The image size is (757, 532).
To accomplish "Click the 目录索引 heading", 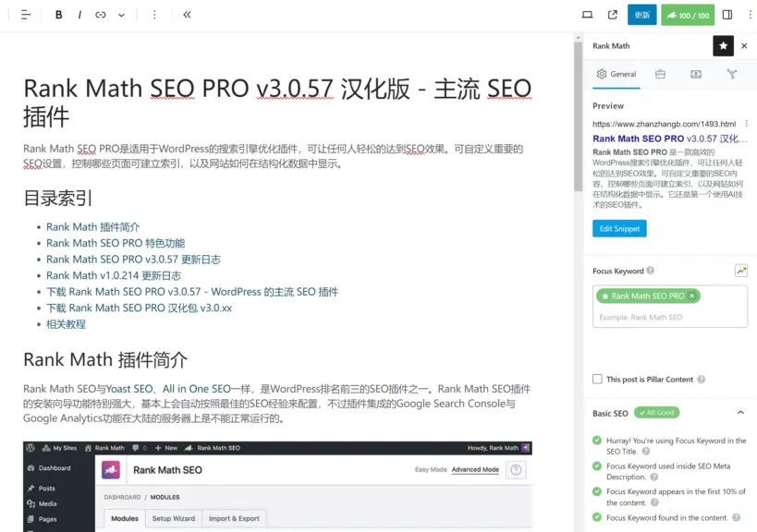I will click(57, 199).
